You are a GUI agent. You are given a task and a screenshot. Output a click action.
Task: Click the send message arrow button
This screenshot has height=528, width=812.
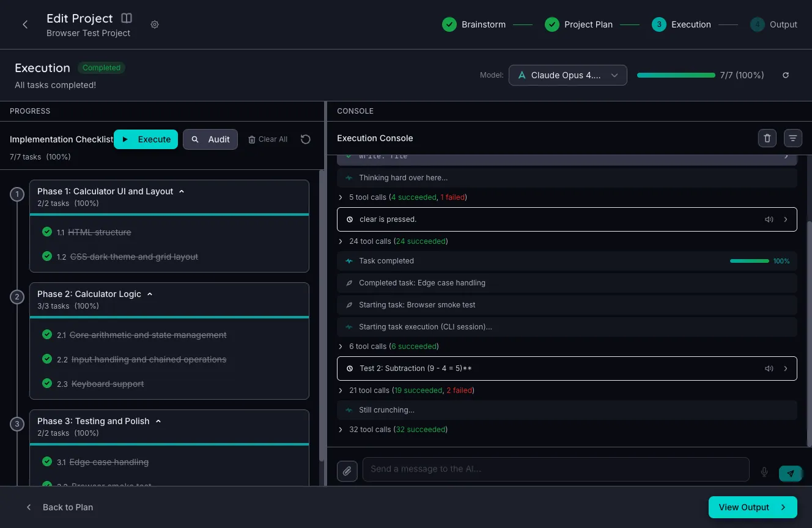[791, 473]
